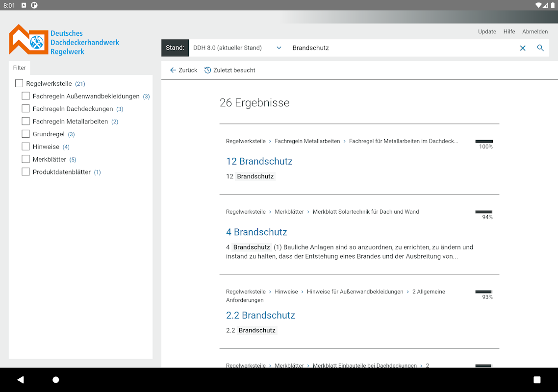The image size is (558, 392).
Task: Open result 12 Brandschutz
Action: (259, 161)
